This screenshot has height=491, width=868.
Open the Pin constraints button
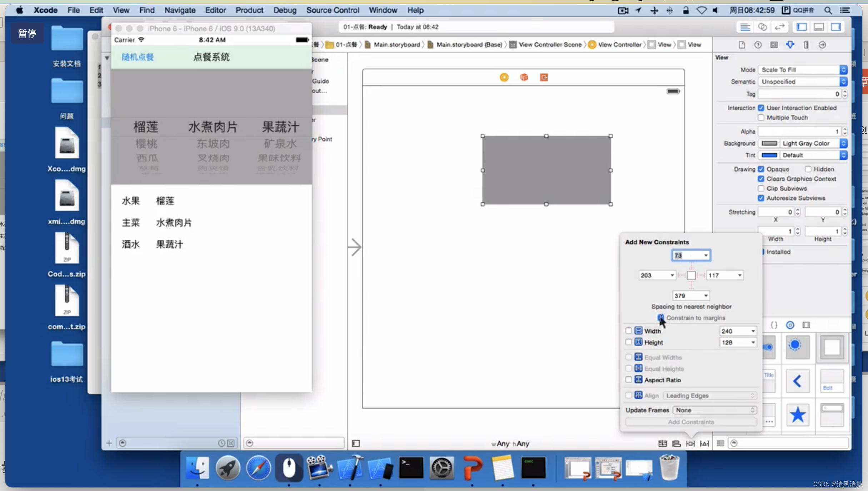690,443
